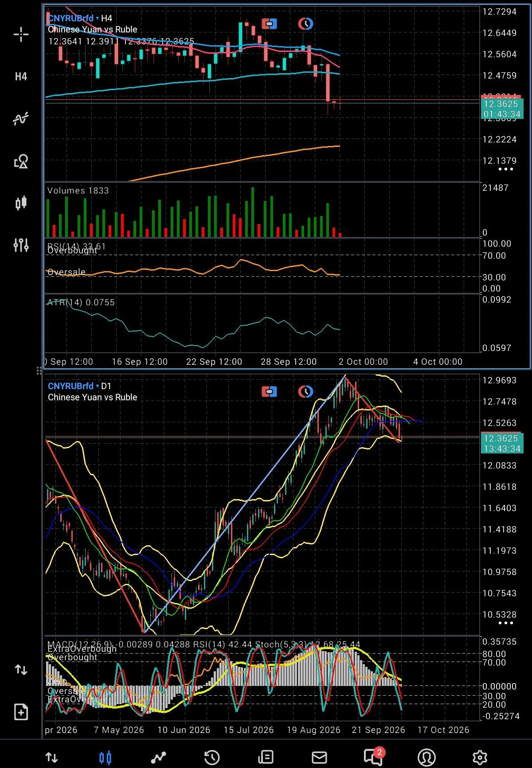532x768 pixels.
Task: Open the three-dot menu on D1 chart
Action: coord(506,623)
